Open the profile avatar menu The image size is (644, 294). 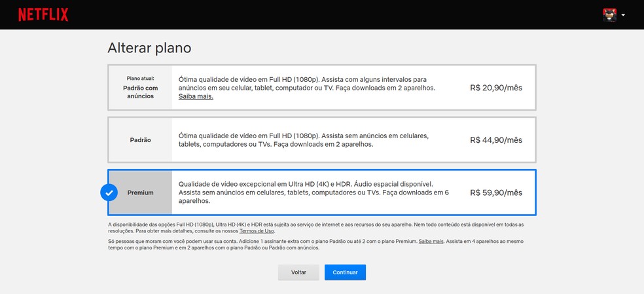(x=609, y=15)
